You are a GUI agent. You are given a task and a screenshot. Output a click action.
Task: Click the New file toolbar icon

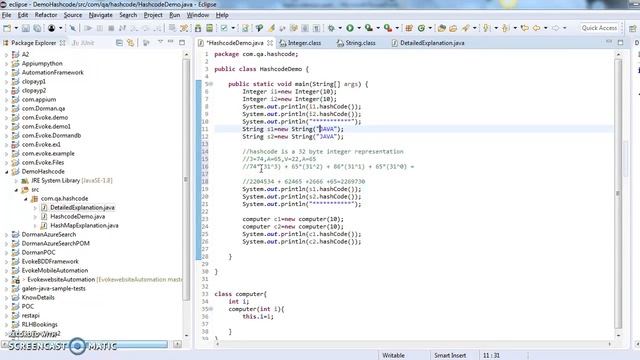point(7,28)
